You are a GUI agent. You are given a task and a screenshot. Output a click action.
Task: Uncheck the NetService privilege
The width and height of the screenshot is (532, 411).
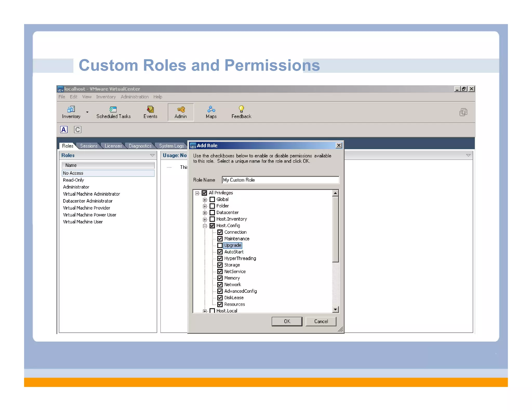pos(220,271)
